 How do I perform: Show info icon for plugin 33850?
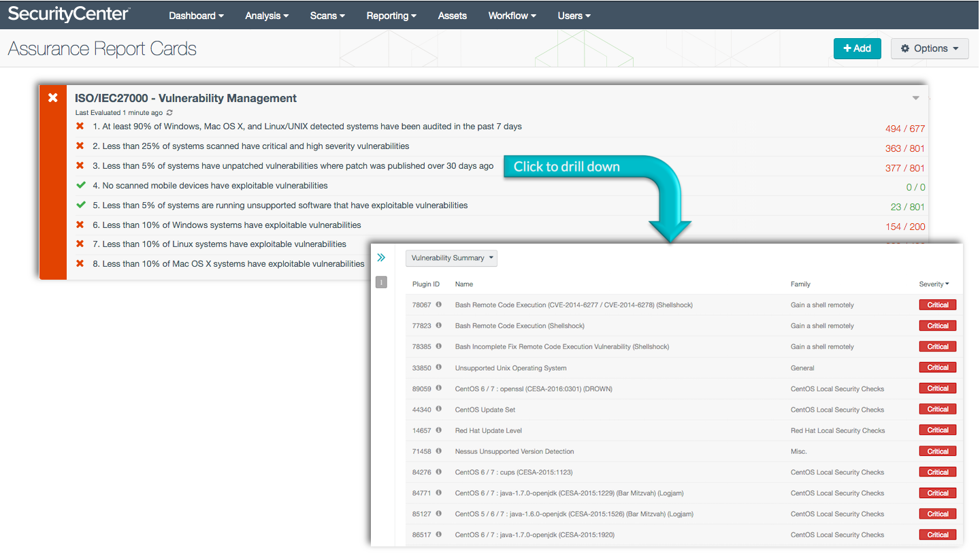coord(439,367)
